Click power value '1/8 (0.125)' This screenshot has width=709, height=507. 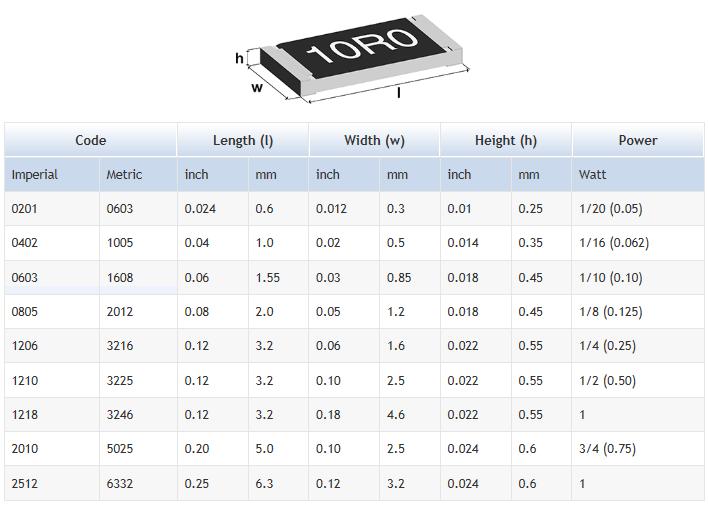[610, 312]
